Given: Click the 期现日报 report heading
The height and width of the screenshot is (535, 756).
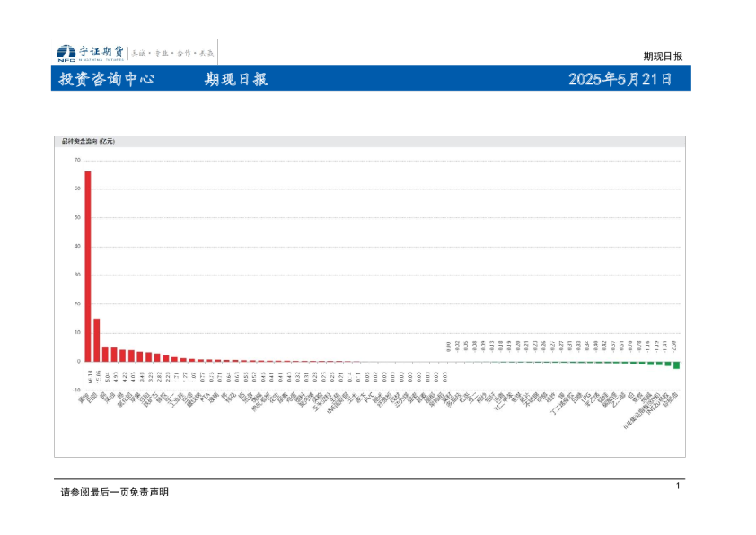Looking at the screenshot, I should click(236, 79).
